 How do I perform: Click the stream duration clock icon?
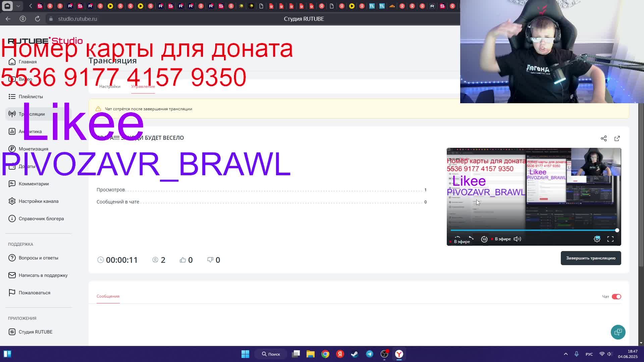click(100, 260)
